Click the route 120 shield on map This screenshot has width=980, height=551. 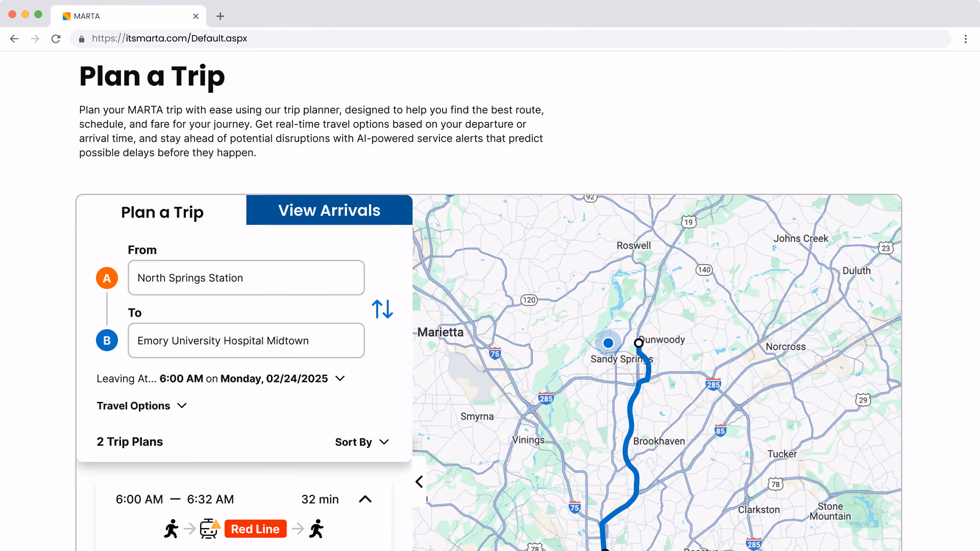point(529,300)
